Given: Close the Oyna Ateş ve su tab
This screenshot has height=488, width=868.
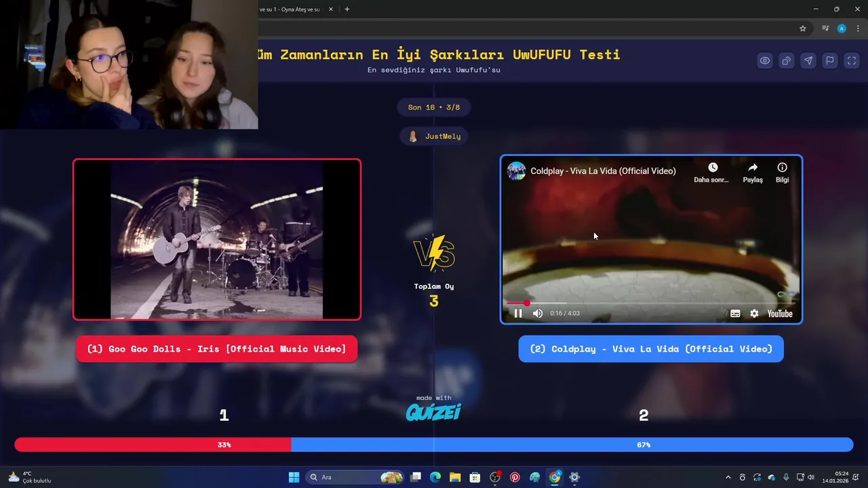Looking at the screenshot, I should click(330, 9).
